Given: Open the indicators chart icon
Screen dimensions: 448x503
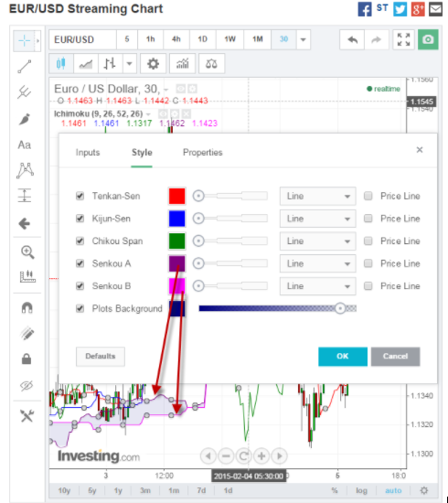Looking at the screenshot, I should click(x=182, y=63).
